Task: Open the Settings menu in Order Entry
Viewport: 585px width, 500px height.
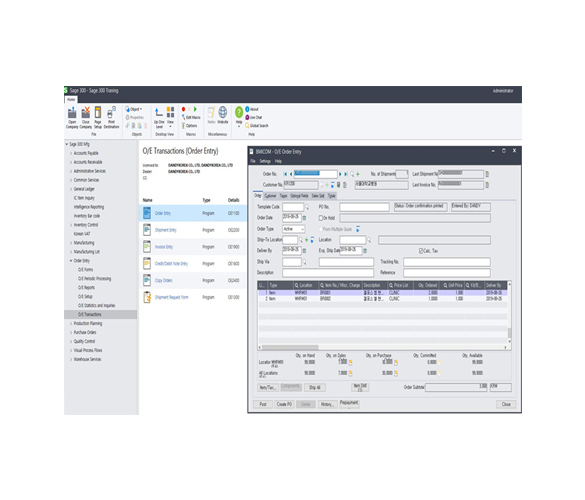Action: pyautogui.click(x=265, y=161)
